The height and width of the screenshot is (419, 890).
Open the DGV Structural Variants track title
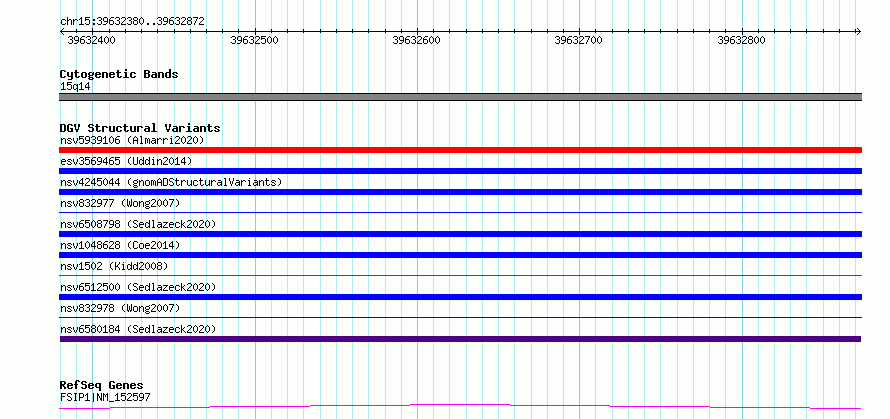pyautogui.click(x=140, y=128)
